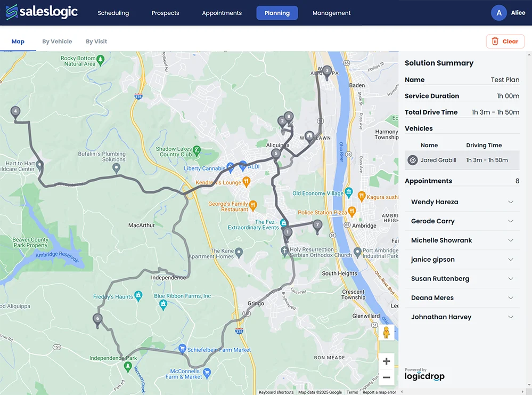Expand Wendy Hareza appointment details

pos(511,202)
